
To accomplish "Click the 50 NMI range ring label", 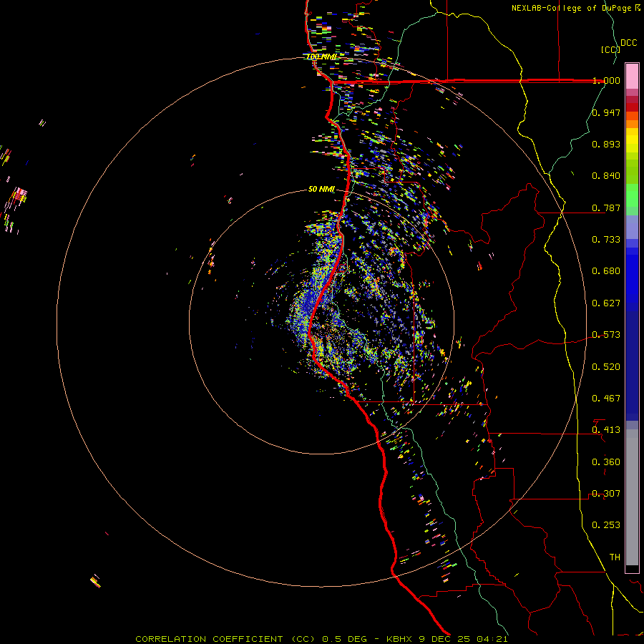I will [321, 189].
